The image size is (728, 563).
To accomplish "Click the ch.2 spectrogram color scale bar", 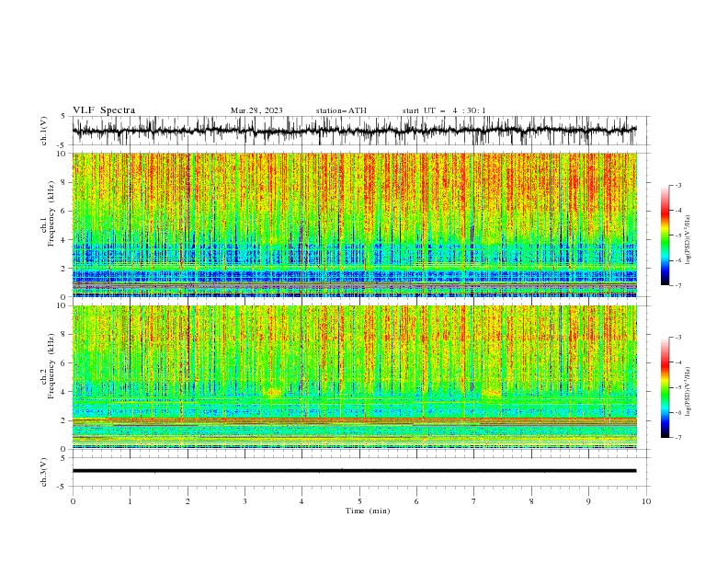I will (x=665, y=387).
